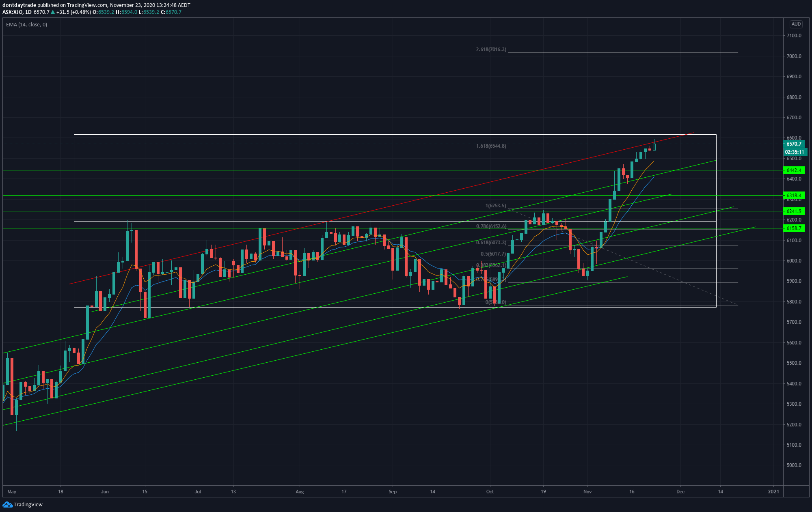Click the Sep label on time axis
The image size is (812, 512).
(392, 492)
